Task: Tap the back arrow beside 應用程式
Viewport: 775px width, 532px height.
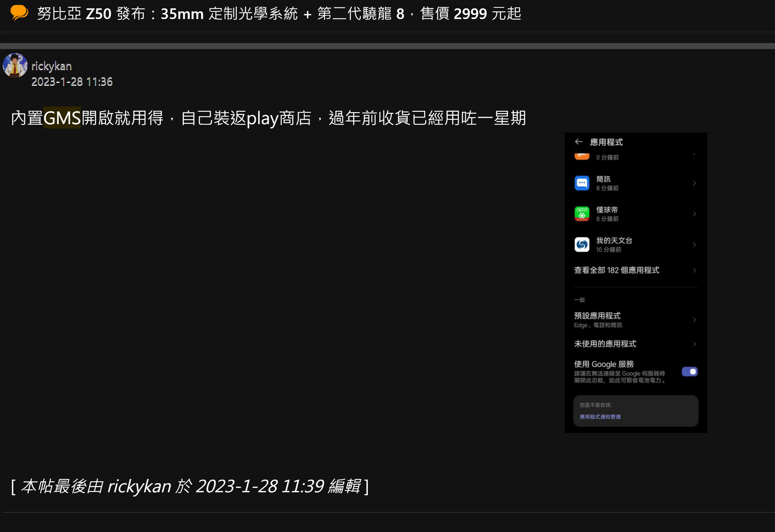Action: point(579,142)
